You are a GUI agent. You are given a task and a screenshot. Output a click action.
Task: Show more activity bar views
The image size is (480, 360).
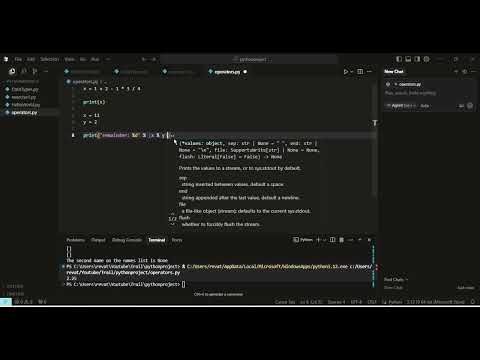tap(46, 71)
